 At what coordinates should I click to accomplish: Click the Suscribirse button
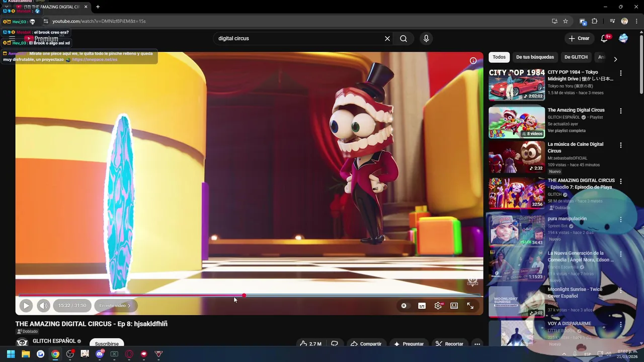(107, 343)
